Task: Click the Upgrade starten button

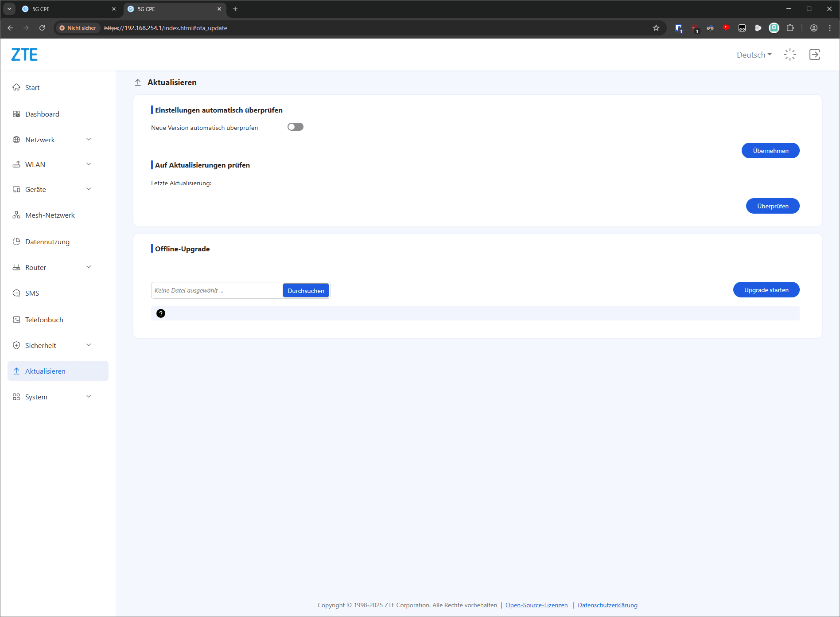Action: click(x=766, y=290)
